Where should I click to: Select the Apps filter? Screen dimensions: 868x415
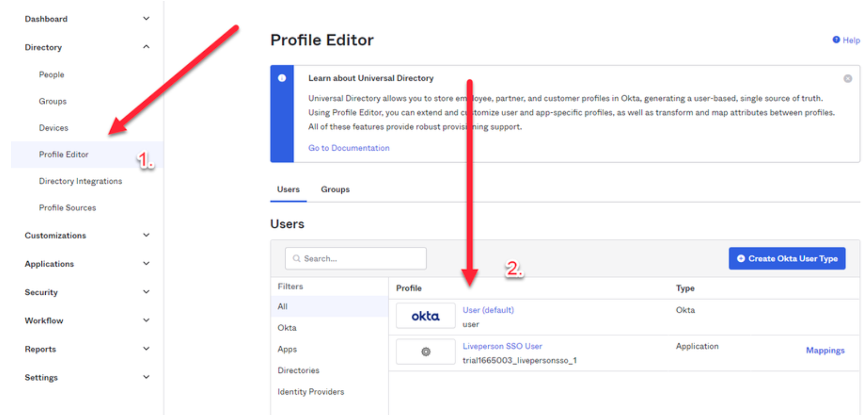tap(287, 349)
